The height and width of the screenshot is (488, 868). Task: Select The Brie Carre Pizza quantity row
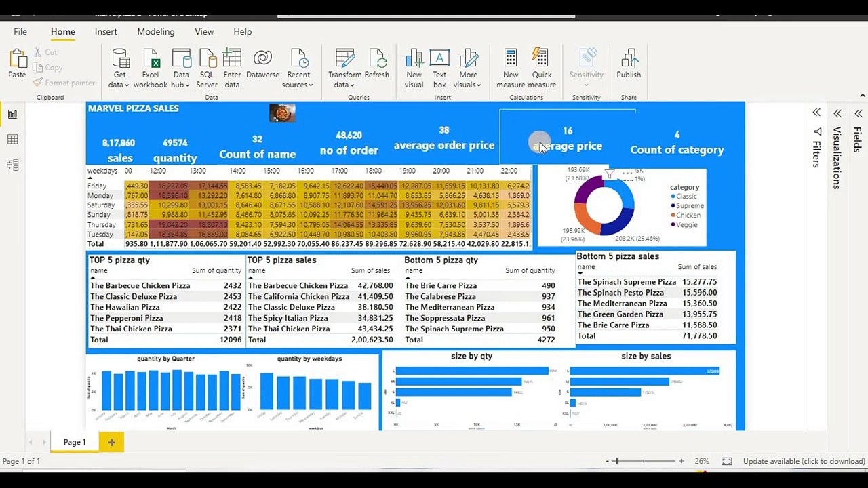480,285
